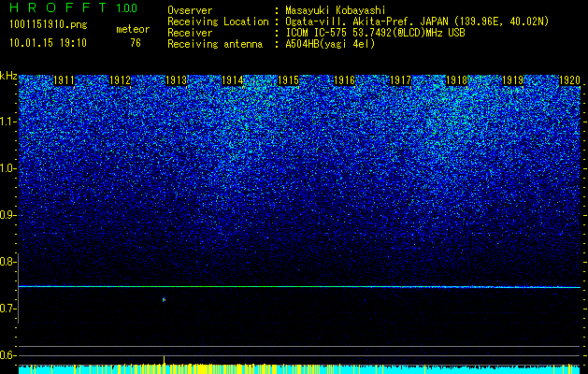Click the receiver ICOM IC-575 53.7492 MHz text
Screen dimensions: 588x374
(375, 33)
